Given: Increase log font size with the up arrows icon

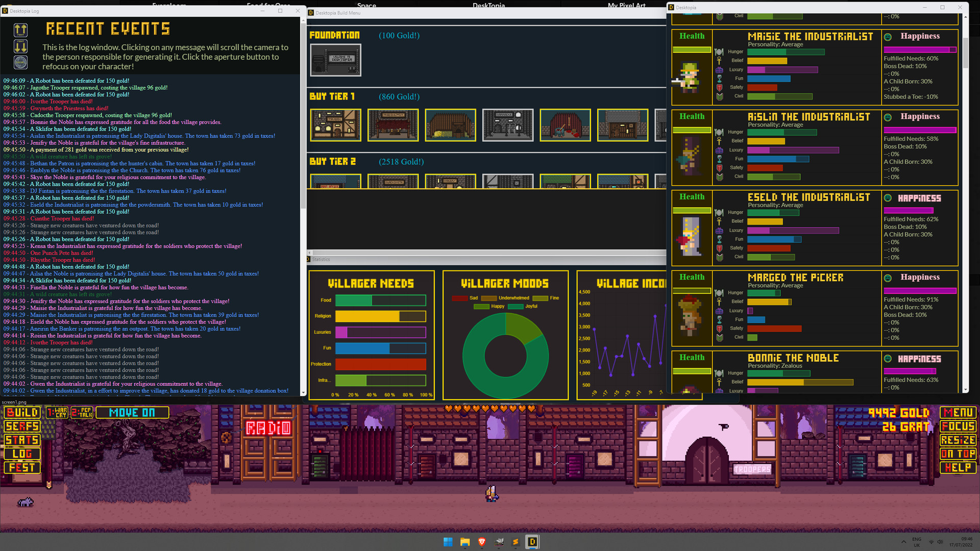Looking at the screenshot, I should pyautogui.click(x=21, y=30).
